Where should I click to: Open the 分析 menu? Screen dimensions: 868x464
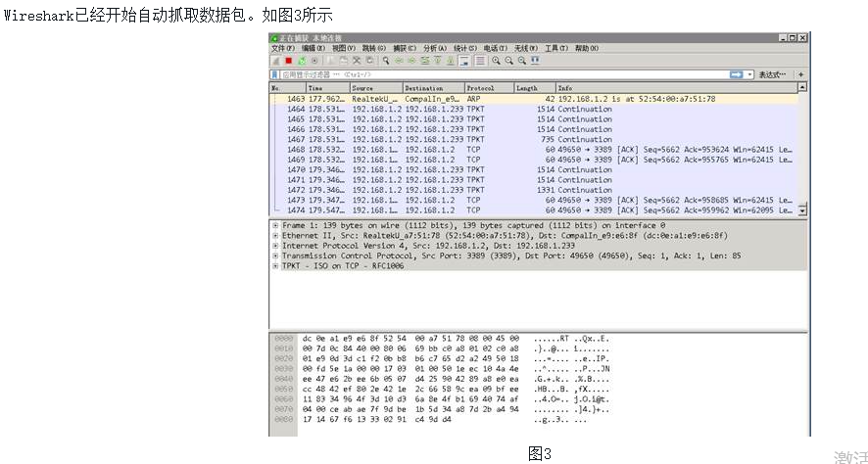point(435,49)
